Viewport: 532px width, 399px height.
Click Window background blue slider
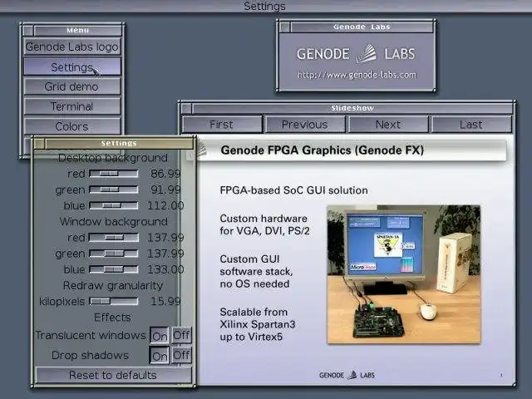pyautogui.click(x=114, y=269)
